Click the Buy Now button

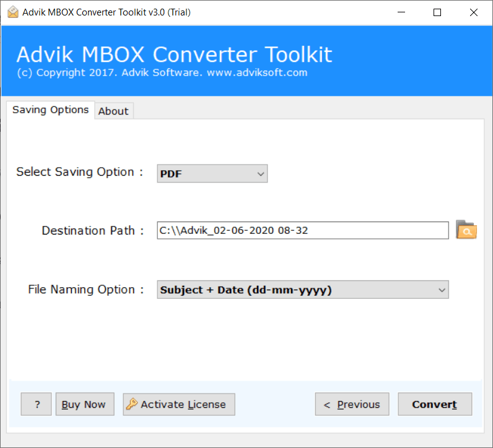point(85,404)
